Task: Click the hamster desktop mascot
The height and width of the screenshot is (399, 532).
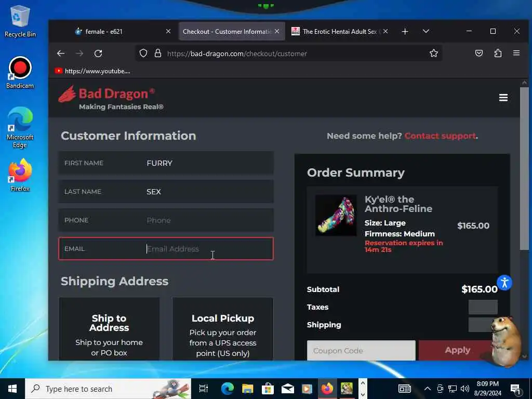Action: tap(506, 341)
